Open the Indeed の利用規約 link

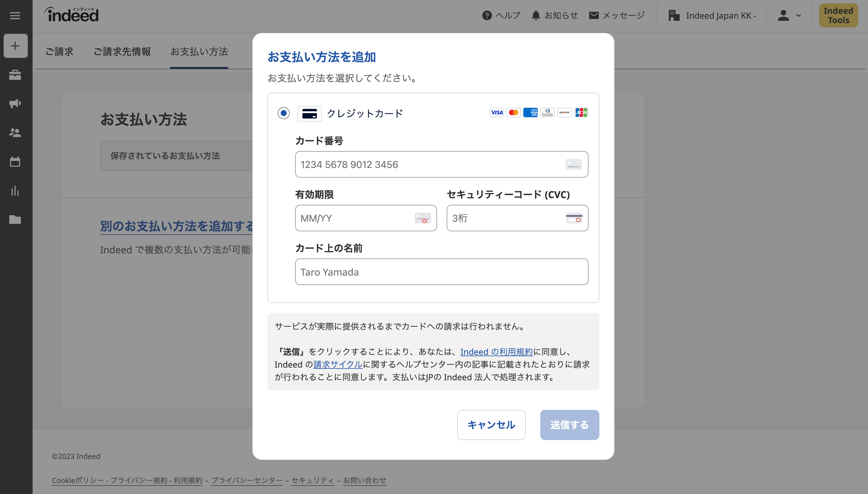click(x=496, y=352)
